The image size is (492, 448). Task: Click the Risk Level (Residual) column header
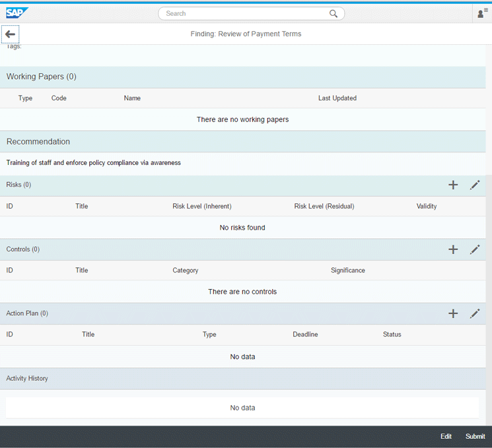click(x=324, y=207)
